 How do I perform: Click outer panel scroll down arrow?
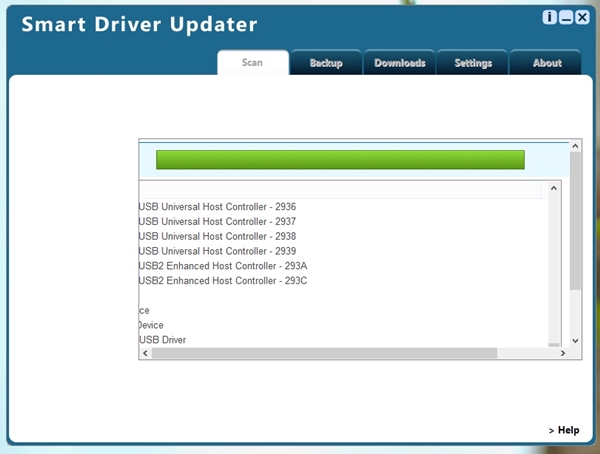pos(575,341)
